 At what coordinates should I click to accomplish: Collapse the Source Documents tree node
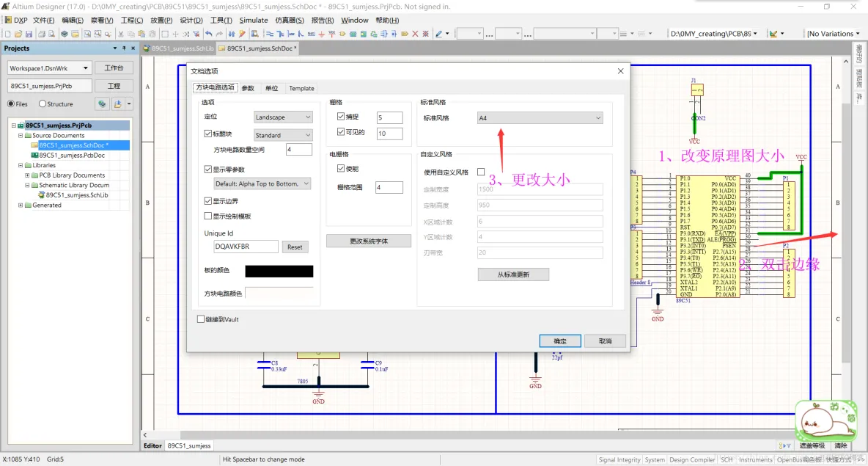point(21,135)
